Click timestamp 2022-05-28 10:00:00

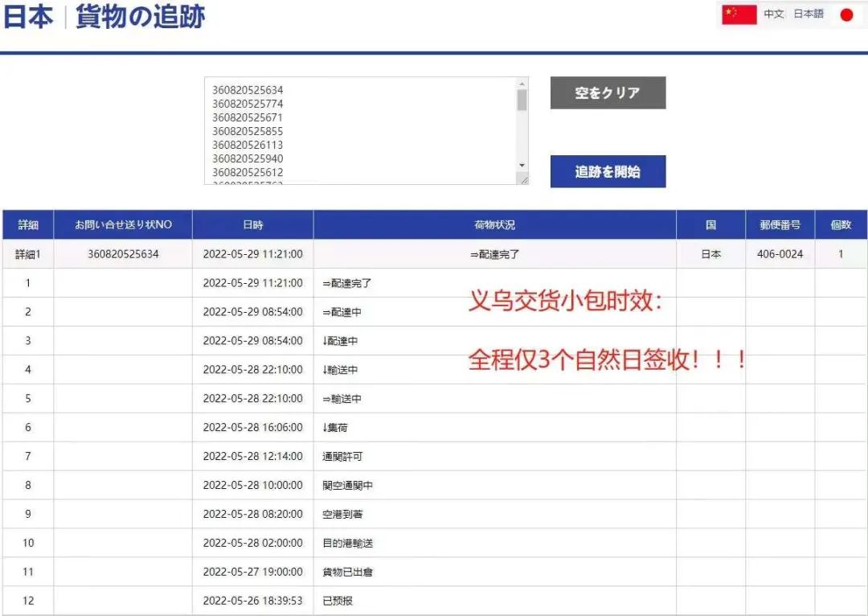(253, 485)
